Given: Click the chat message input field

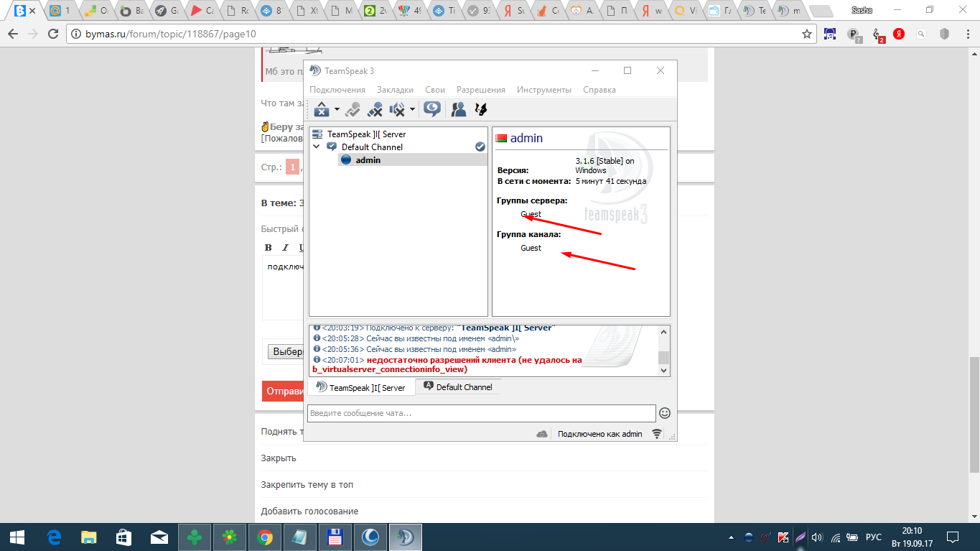Looking at the screenshot, I should [482, 413].
